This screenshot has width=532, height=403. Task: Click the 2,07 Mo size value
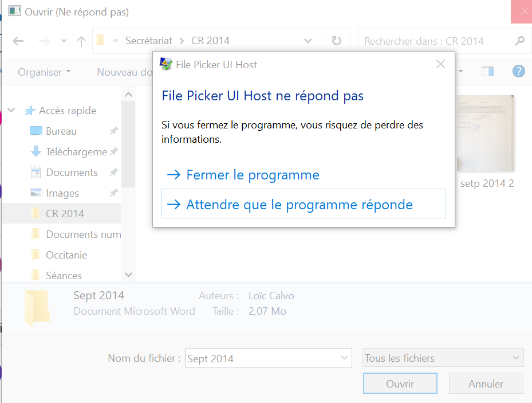[267, 311]
